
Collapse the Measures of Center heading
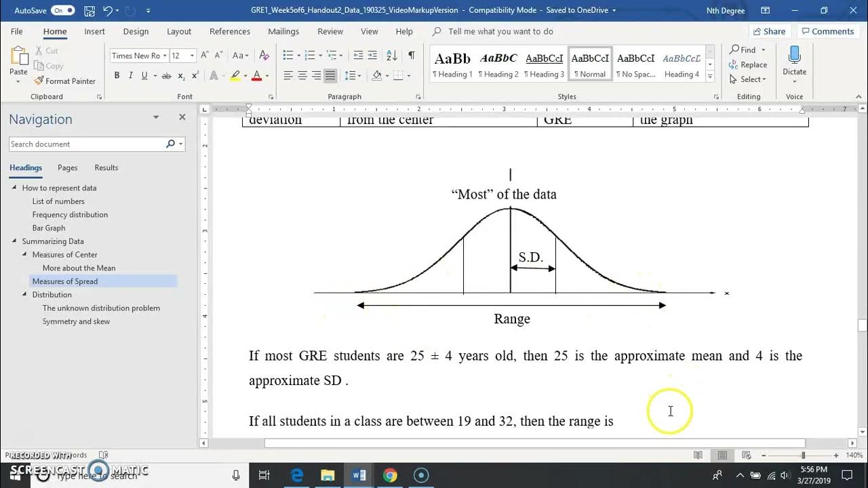[x=25, y=255]
